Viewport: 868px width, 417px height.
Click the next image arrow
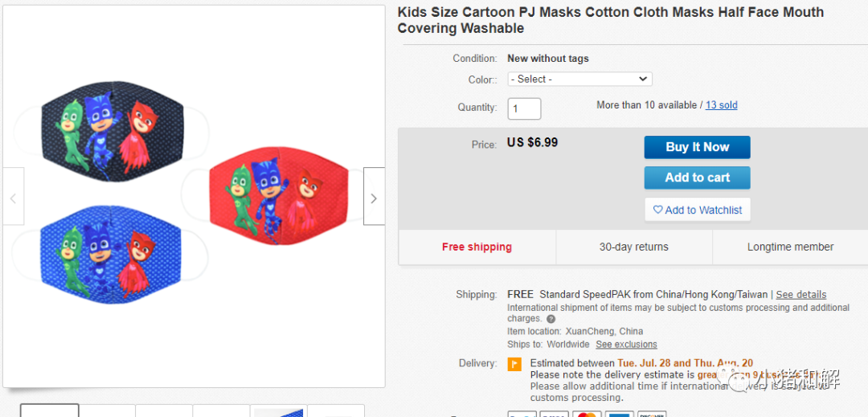click(374, 197)
